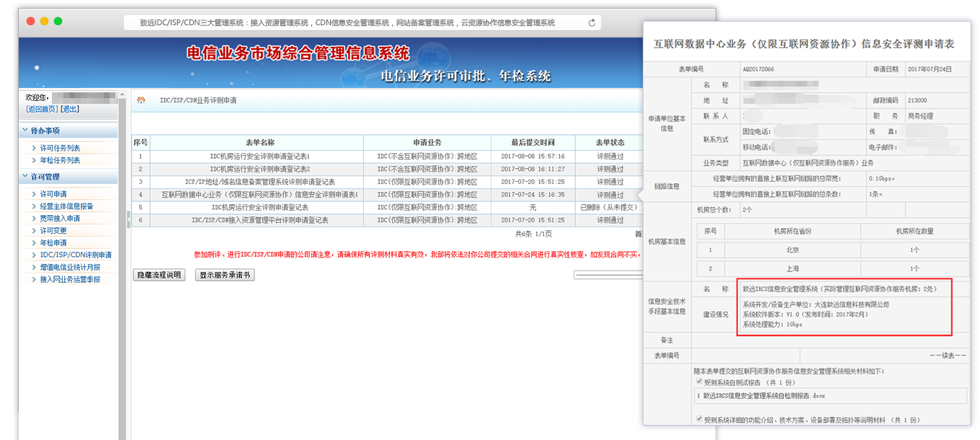Click the yellow minimize window button
The height and width of the screenshot is (440, 980).
[44, 22]
